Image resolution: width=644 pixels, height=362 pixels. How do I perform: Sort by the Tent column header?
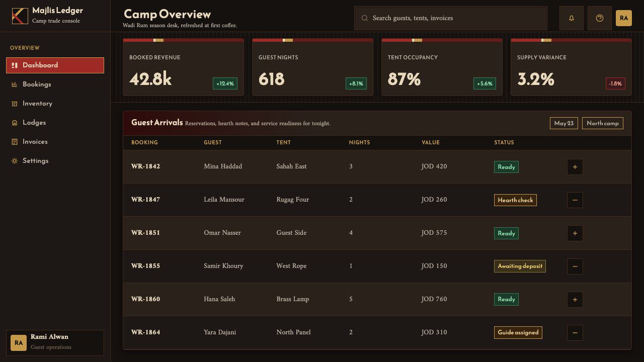click(284, 143)
